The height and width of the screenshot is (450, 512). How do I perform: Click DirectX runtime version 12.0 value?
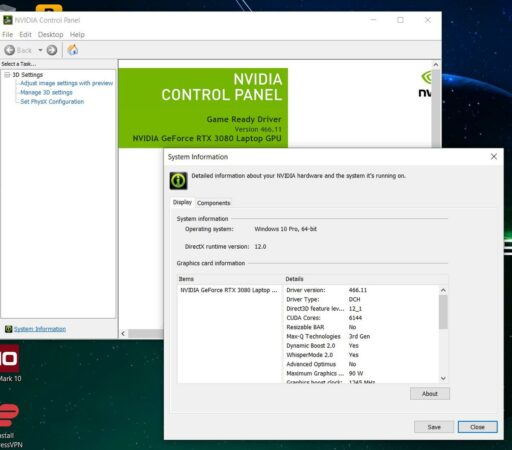tap(260, 247)
